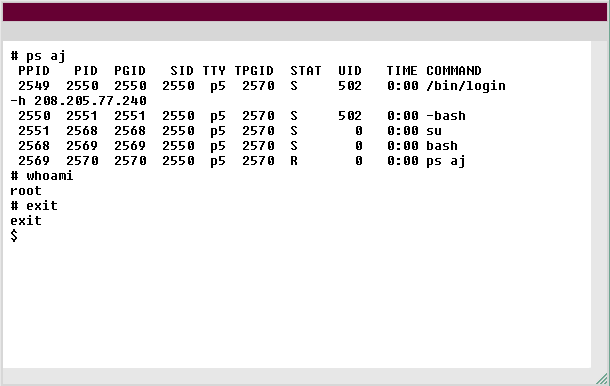Click the su command entry

434,131
